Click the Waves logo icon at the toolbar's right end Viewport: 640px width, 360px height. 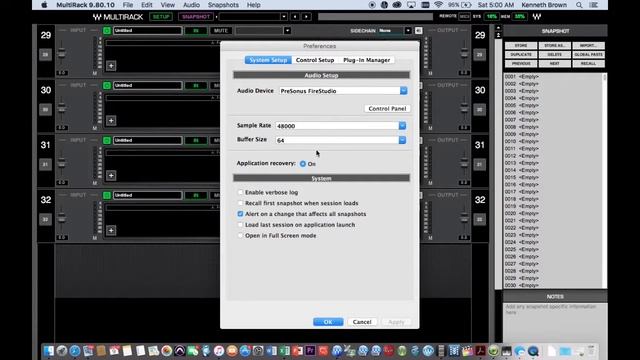click(537, 17)
